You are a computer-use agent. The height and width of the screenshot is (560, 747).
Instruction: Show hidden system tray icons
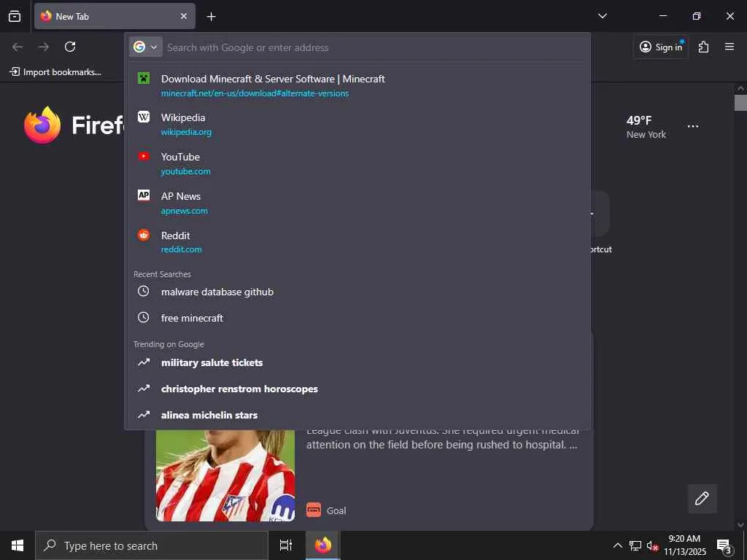(617, 545)
